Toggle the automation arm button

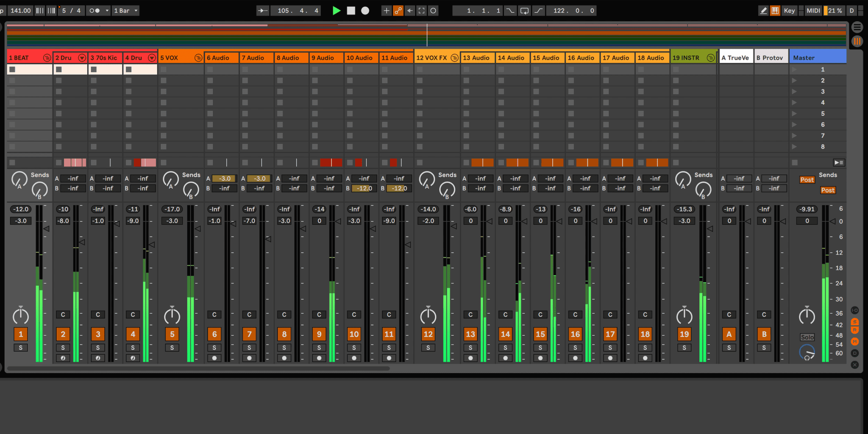pos(398,11)
